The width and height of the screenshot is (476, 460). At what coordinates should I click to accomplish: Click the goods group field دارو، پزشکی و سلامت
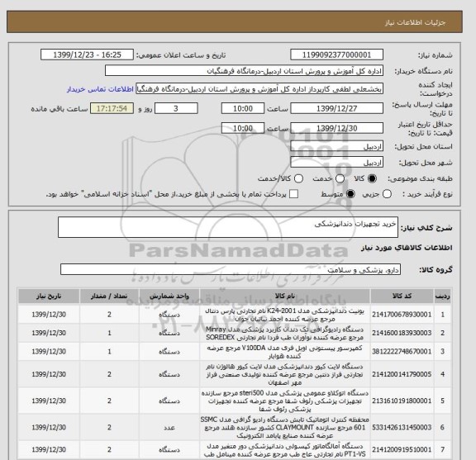pos(231,269)
